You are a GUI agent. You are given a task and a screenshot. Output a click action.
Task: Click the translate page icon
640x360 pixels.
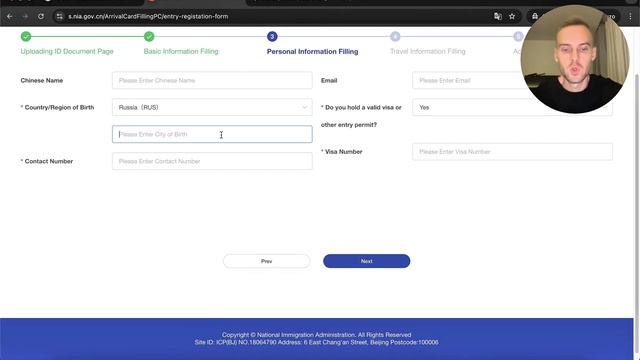498,16
